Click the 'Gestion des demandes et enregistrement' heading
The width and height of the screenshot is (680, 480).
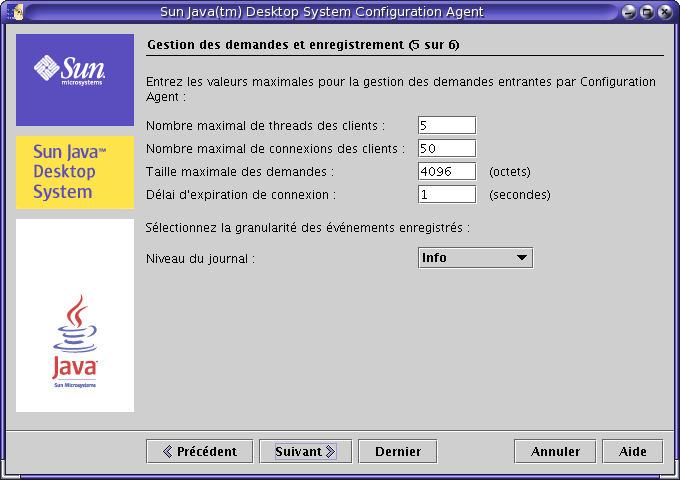[x=303, y=45]
